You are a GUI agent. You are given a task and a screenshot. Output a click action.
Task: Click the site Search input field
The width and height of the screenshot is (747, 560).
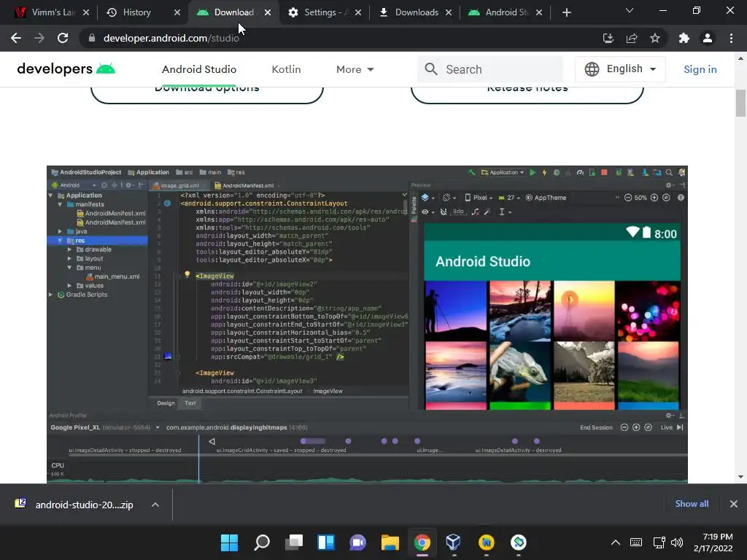(491, 69)
